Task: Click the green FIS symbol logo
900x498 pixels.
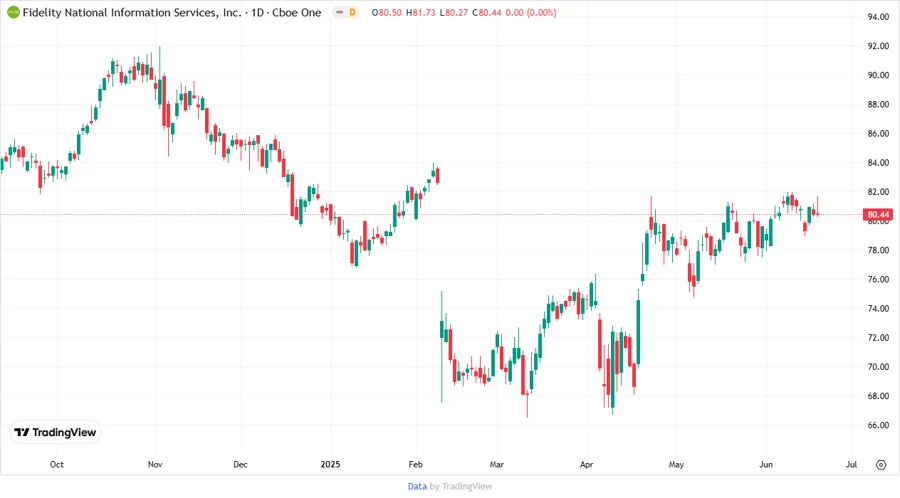Action: 13,12
